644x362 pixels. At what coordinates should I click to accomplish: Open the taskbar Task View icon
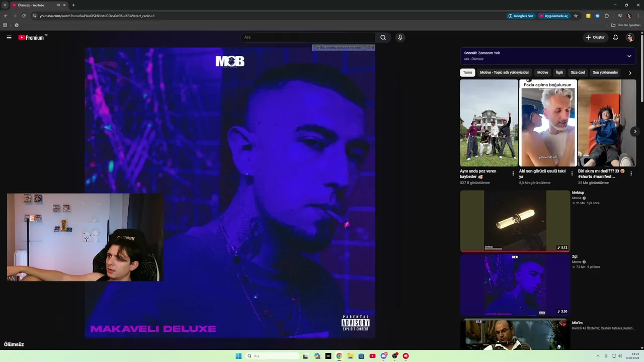coord(305,356)
